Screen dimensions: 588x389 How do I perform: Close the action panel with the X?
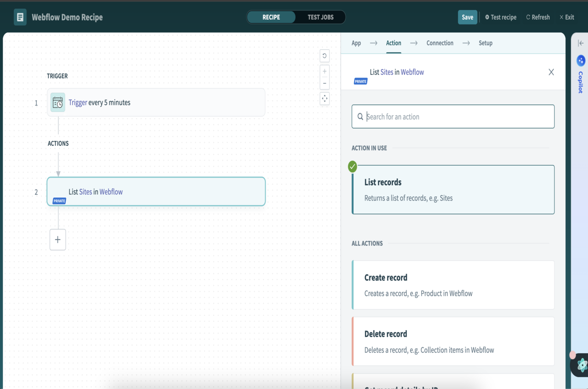[x=551, y=72]
